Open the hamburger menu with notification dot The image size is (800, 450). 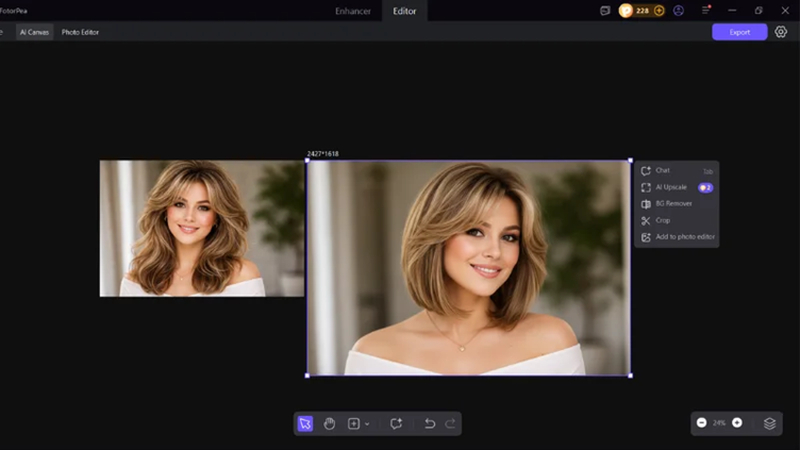[x=706, y=10]
